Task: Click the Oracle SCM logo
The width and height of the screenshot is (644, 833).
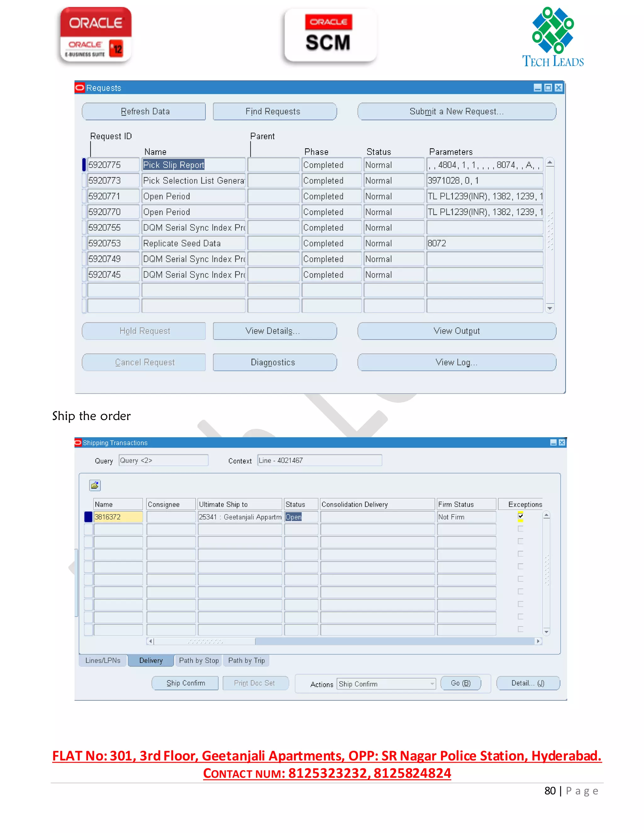Action: 330,35
